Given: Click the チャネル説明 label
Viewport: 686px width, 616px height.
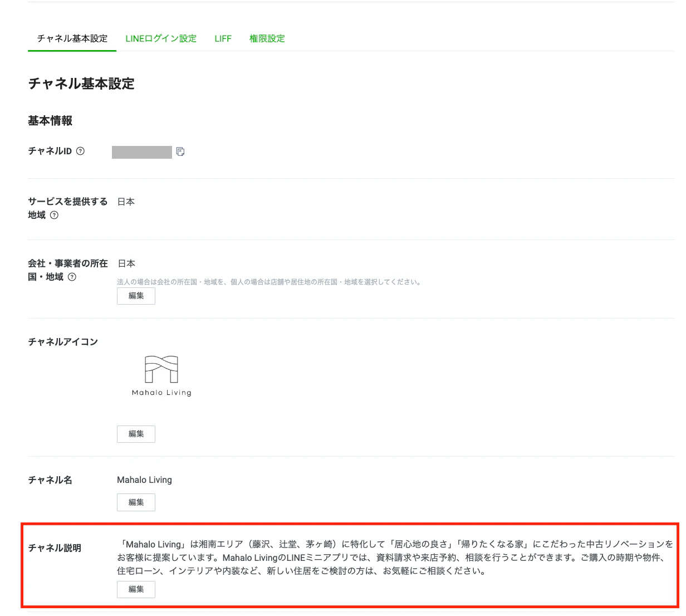Looking at the screenshot, I should pyautogui.click(x=55, y=548).
